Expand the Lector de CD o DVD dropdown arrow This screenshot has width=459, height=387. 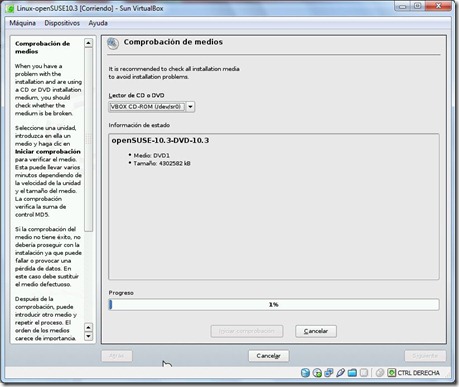(190, 107)
